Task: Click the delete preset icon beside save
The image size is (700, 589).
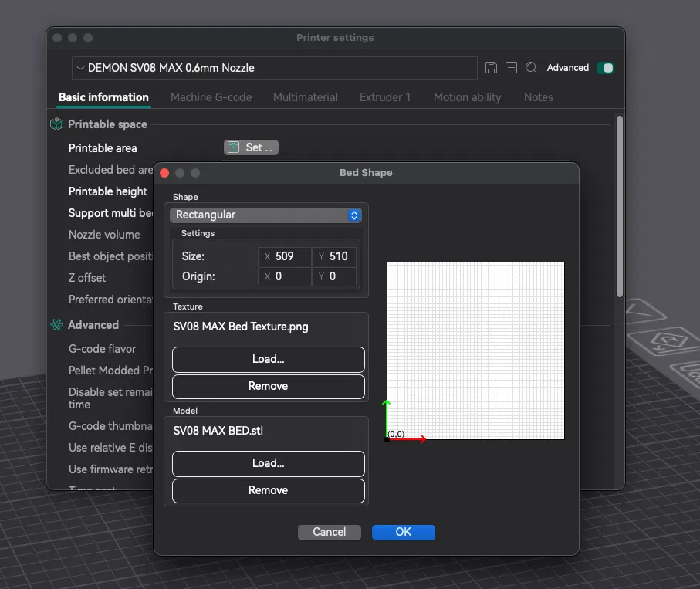Action: coord(511,68)
